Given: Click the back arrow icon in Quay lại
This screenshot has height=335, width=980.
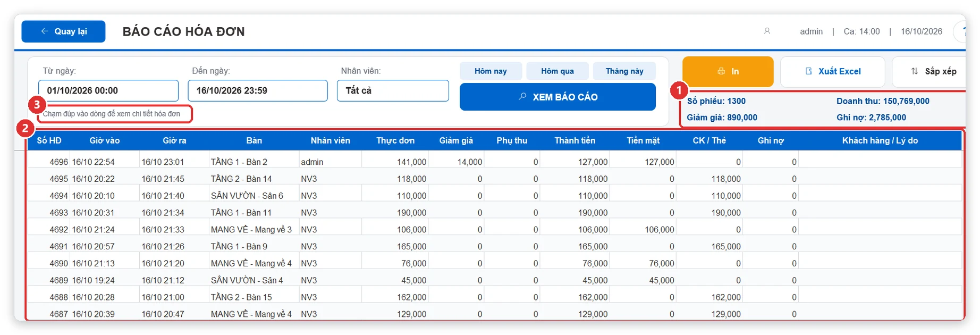Looking at the screenshot, I should point(45,31).
